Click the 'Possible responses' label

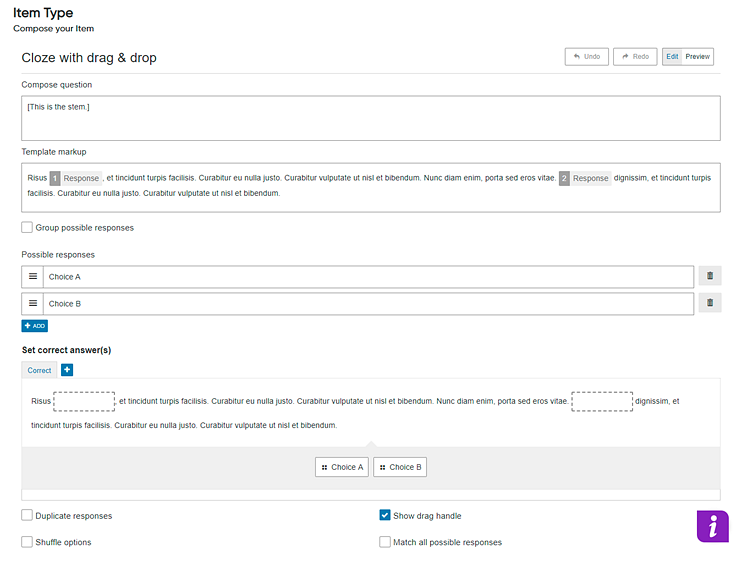click(x=58, y=255)
